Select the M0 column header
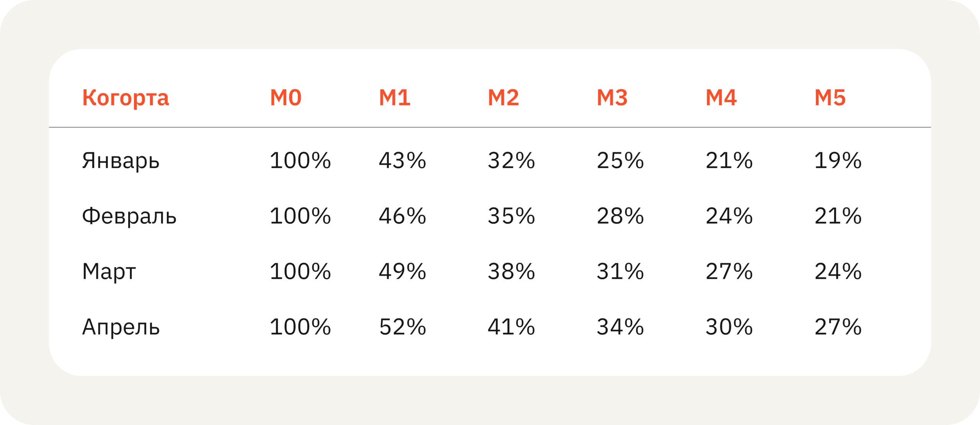This screenshot has height=425, width=980. [286, 98]
